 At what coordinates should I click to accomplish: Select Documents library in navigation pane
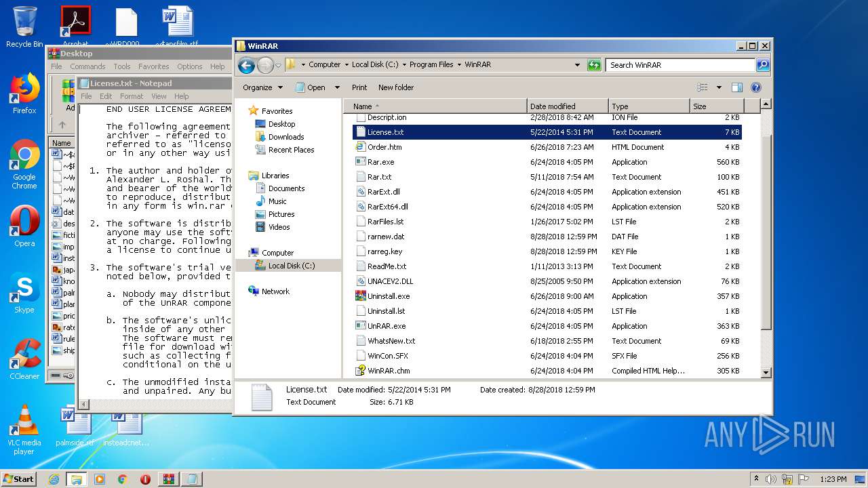pos(286,188)
